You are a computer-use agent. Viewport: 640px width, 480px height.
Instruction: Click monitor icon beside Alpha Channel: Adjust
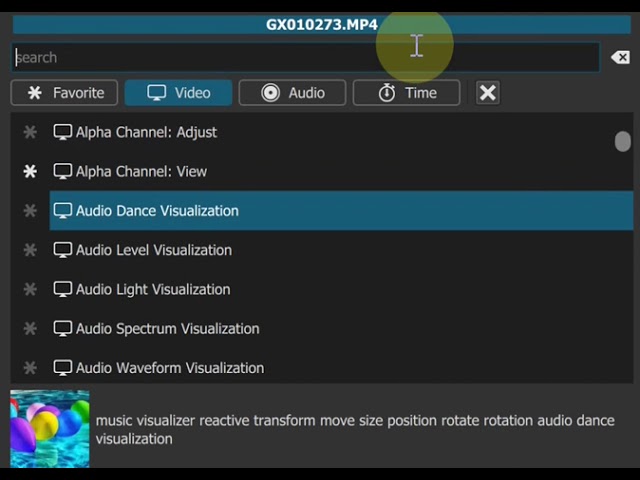63,132
